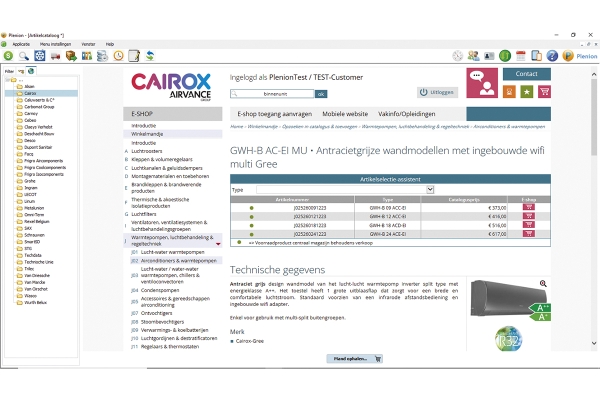Select the Rexel Belgium folder

click(x=37, y=222)
